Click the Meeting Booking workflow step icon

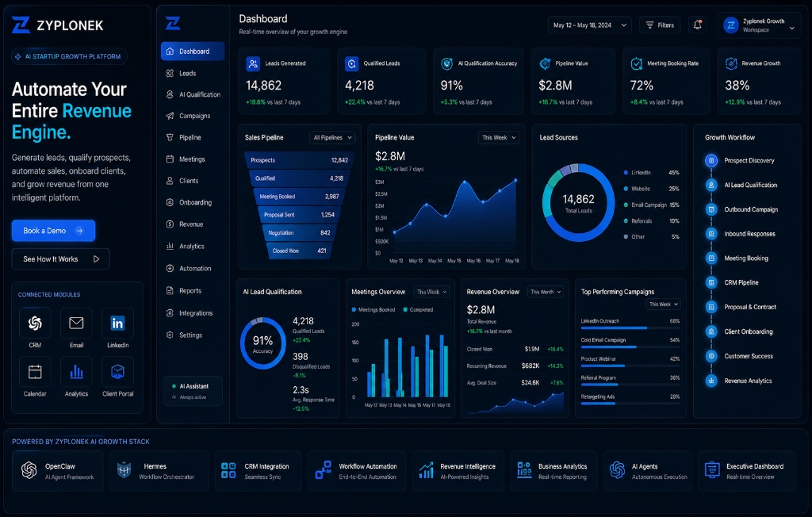pyautogui.click(x=711, y=258)
